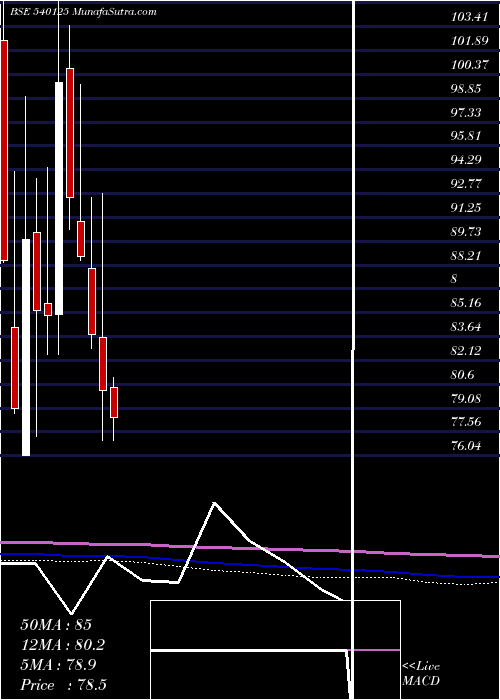The image size is (500, 700).
Task: Select the 89.73 price label
Action: (467, 231)
